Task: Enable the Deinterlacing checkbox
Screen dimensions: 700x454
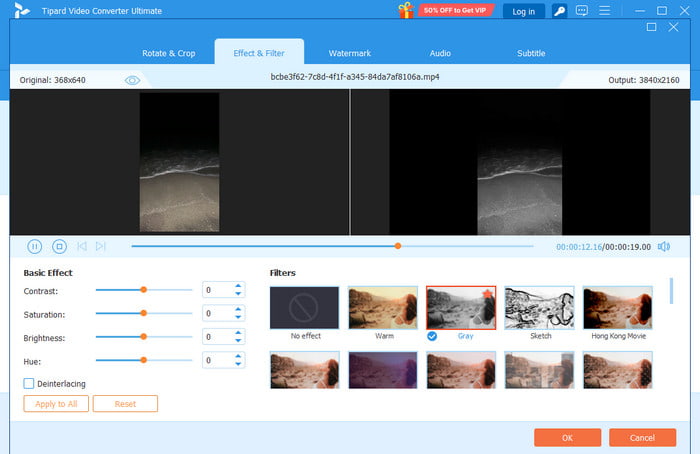Action: tap(29, 383)
